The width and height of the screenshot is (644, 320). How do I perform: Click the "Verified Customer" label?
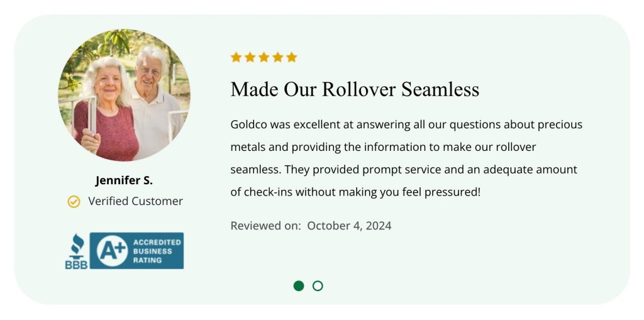[x=135, y=201]
